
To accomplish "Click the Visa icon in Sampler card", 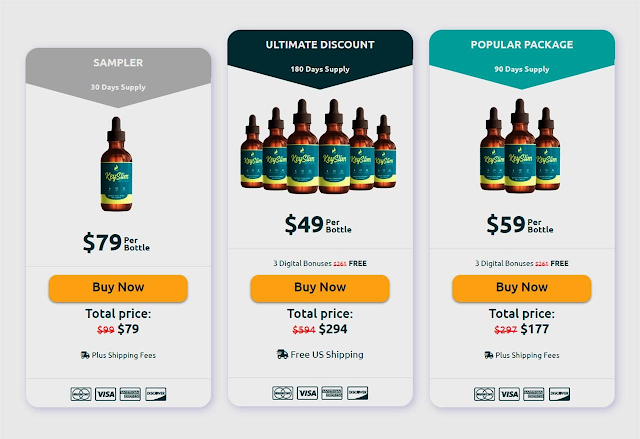I will [x=105, y=394].
